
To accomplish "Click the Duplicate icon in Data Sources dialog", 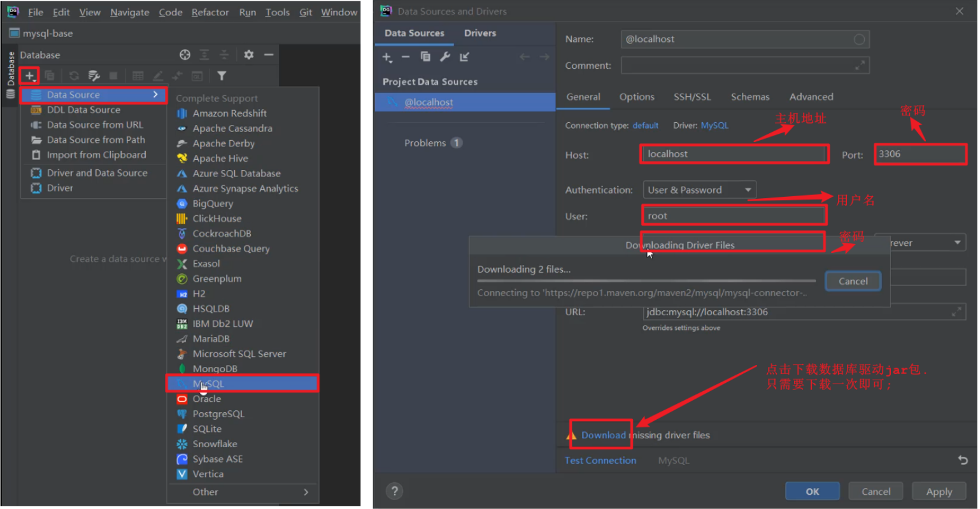I will [425, 57].
